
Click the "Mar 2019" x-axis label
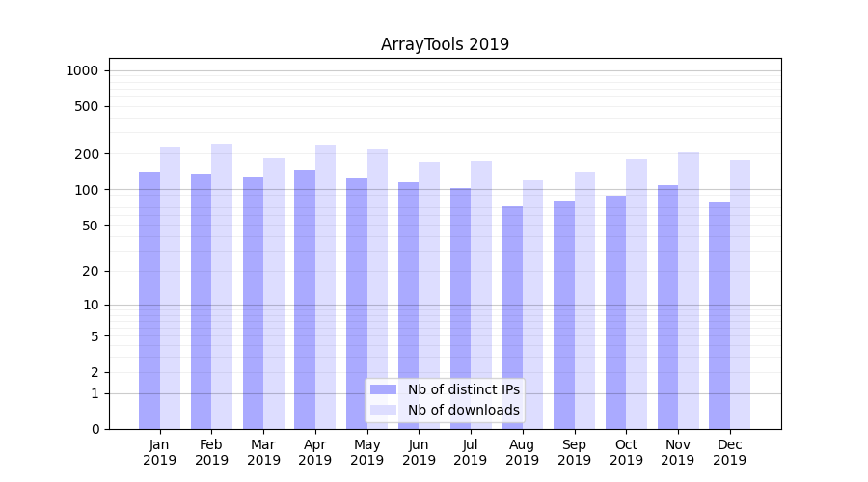pos(263,452)
